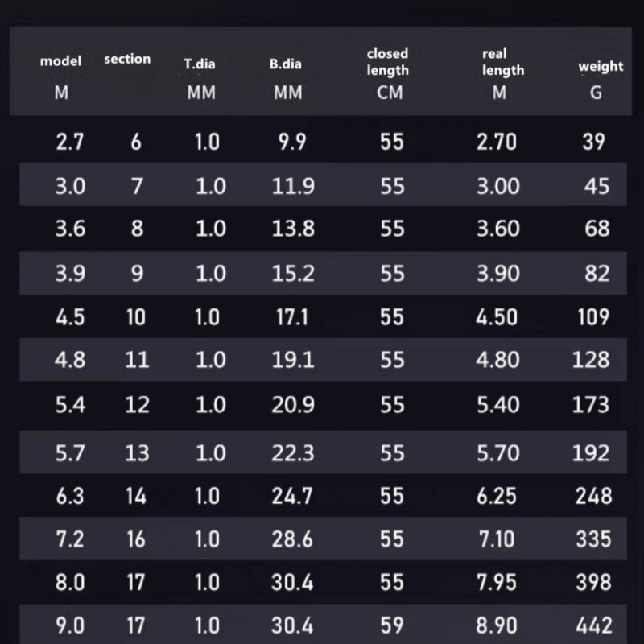Click the "section" column header
644x644 pixels.
[127, 59]
